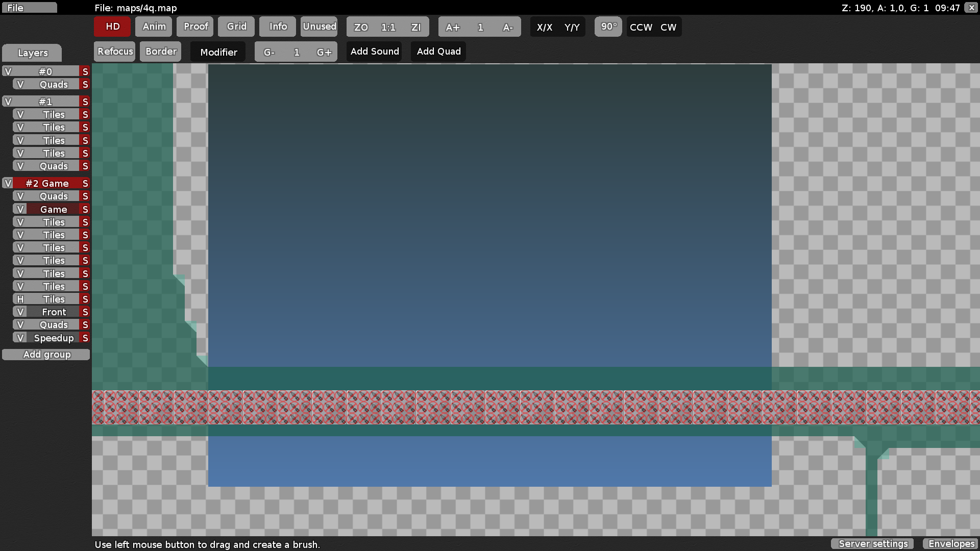The height and width of the screenshot is (551, 980).
Task: Enable the Proof borders view
Action: coord(195,27)
